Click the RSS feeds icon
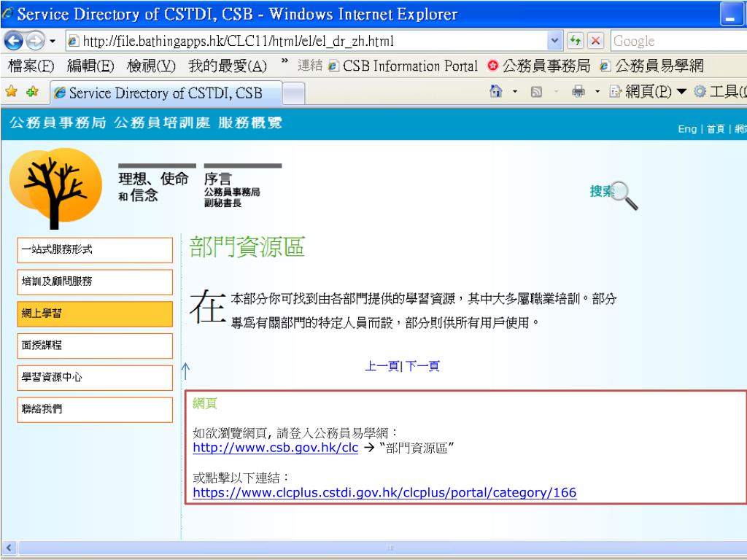Screen dimensions: 747x560 (x=536, y=91)
